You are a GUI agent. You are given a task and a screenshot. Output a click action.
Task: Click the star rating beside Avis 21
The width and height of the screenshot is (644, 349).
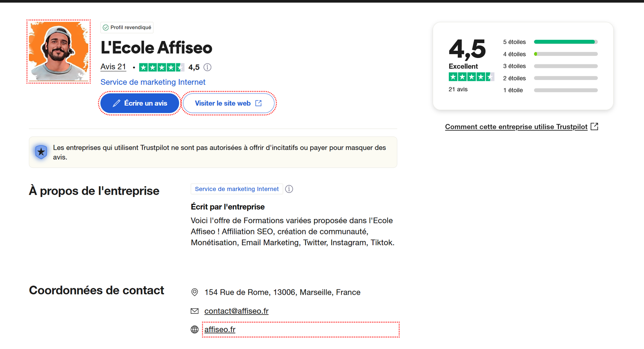coord(161,67)
